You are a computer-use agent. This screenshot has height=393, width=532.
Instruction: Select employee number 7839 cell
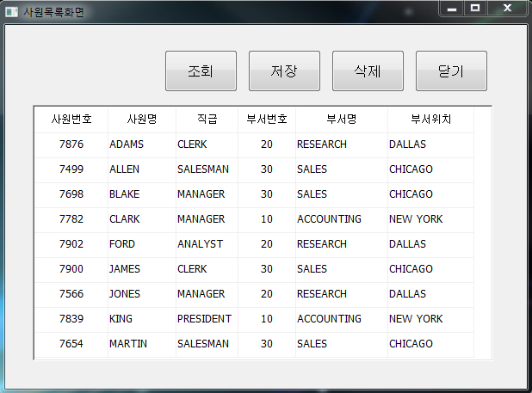pyautogui.click(x=71, y=319)
